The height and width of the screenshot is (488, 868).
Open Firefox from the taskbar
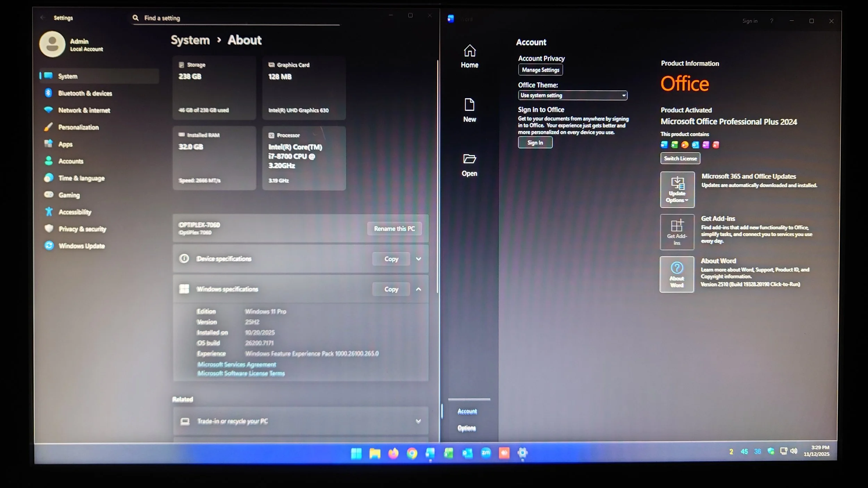[x=393, y=453]
